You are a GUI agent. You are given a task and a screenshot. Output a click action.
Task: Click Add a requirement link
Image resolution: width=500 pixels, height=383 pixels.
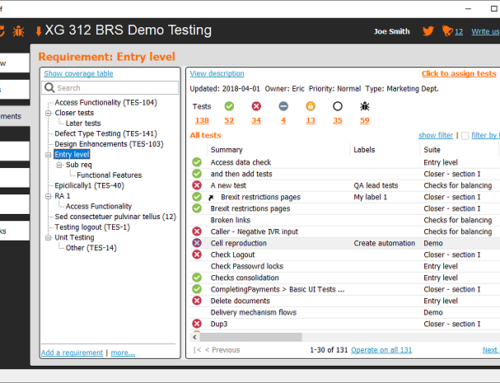click(72, 353)
